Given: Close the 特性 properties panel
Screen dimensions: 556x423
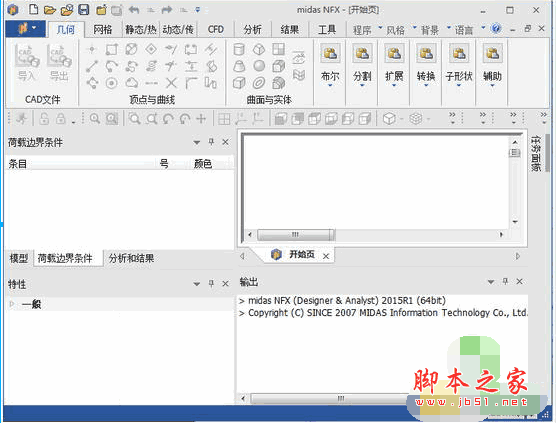Looking at the screenshot, I should click(x=226, y=284).
